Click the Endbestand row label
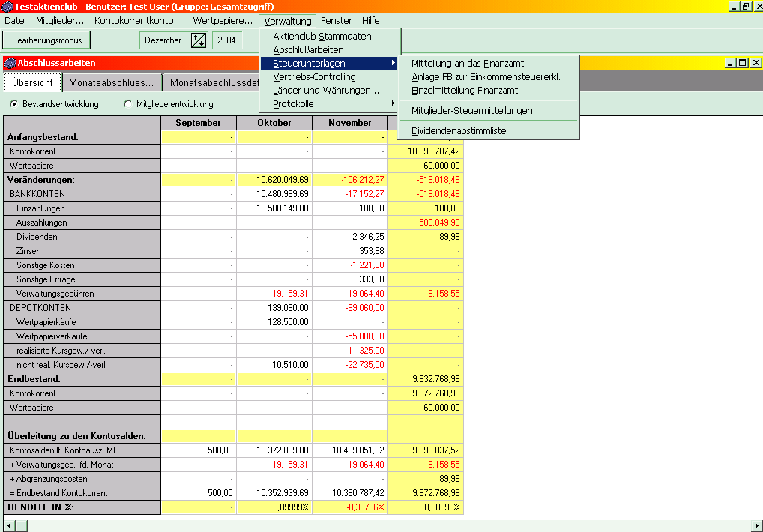Image resolution: width=763 pixels, height=532 pixels. 82,379
